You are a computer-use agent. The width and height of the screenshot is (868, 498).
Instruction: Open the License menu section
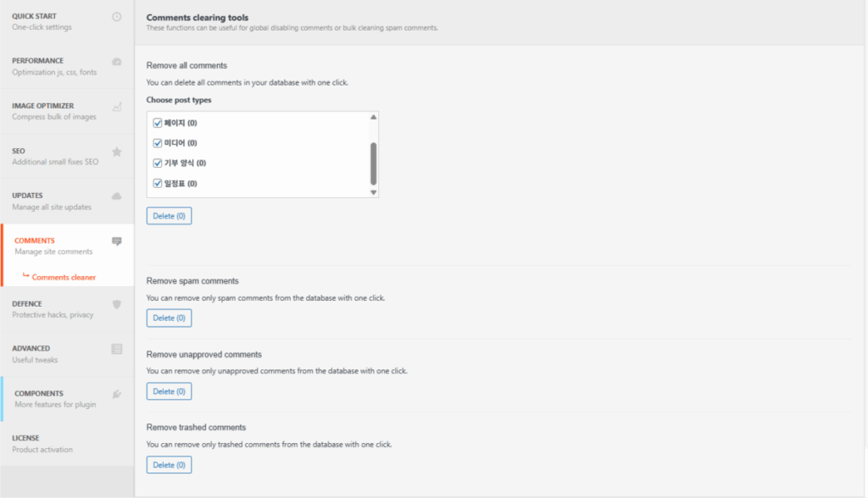click(x=42, y=443)
